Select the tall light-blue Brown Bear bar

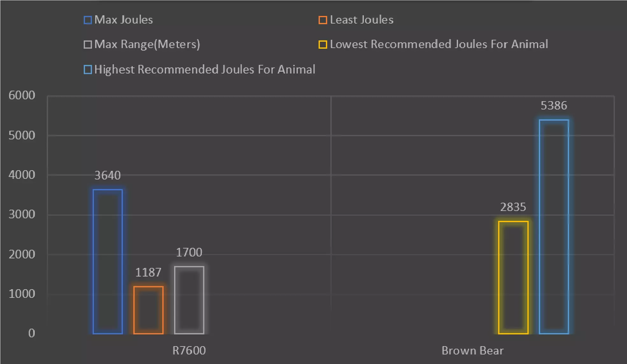point(554,227)
